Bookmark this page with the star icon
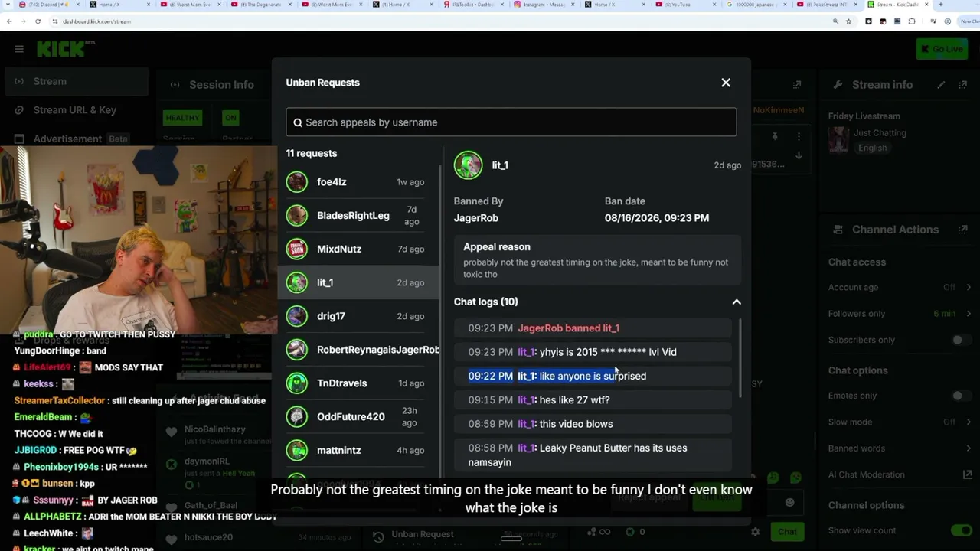Screen dimensions: 980x551 pos(848,21)
